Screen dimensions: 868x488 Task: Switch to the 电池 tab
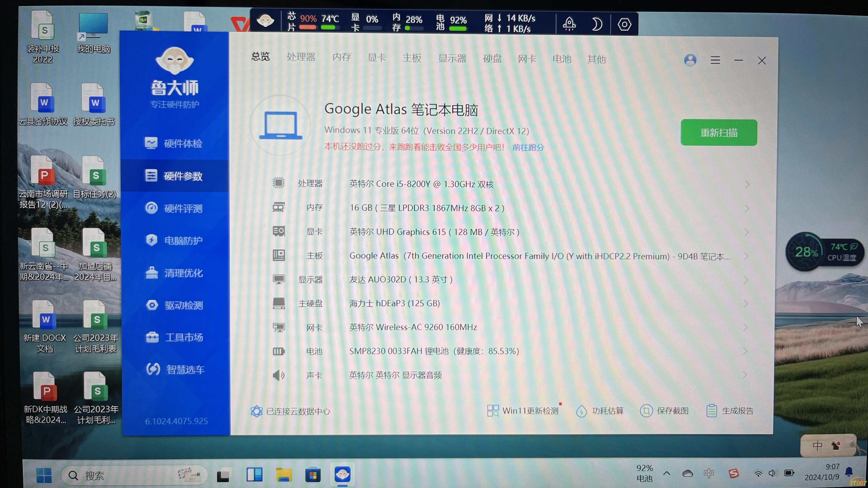pyautogui.click(x=562, y=59)
